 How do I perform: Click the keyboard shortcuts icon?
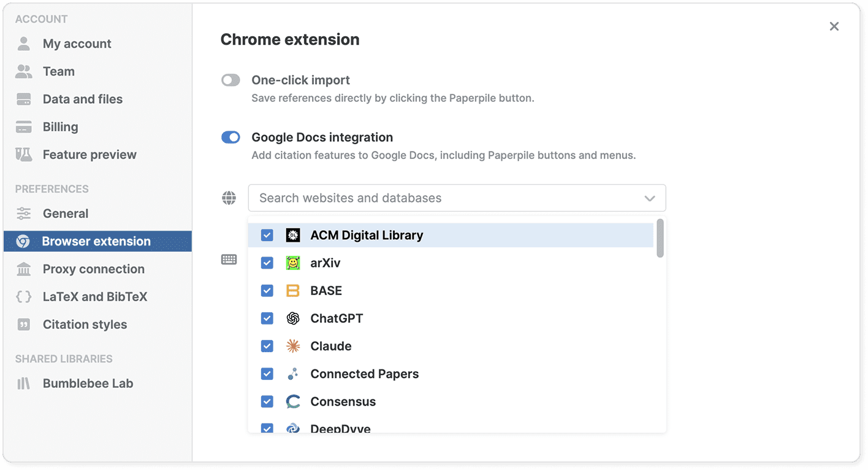[229, 260]
